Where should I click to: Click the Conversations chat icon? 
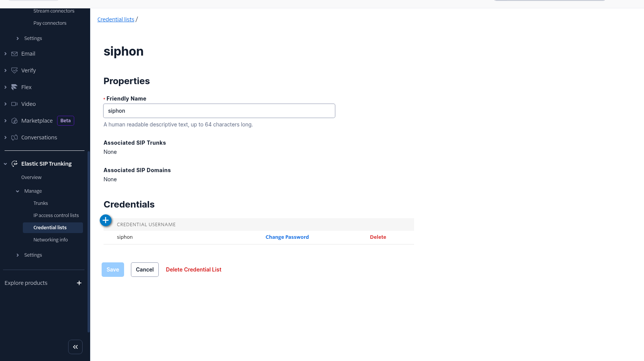pyautogui.click(x=14, y=137)
